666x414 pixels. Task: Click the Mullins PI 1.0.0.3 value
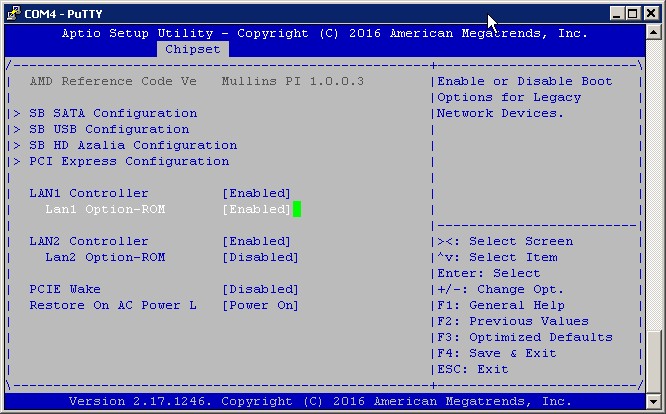[x=293, y=82]
